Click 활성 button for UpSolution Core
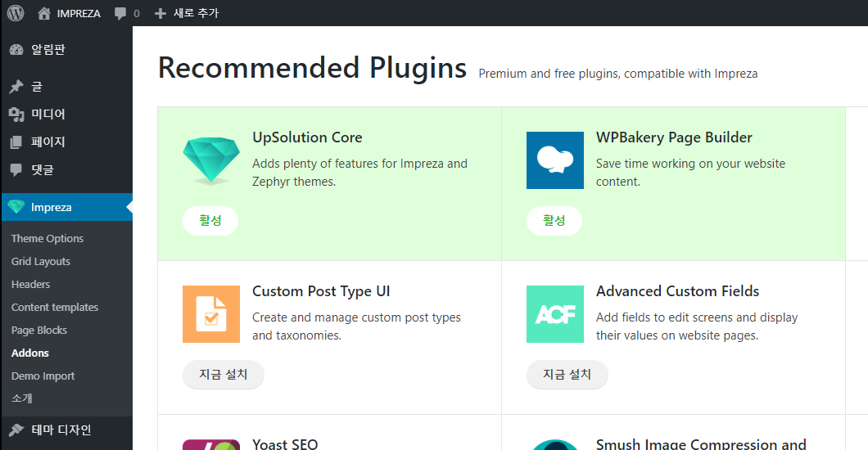868x450 pixels. tap(210, 221)
